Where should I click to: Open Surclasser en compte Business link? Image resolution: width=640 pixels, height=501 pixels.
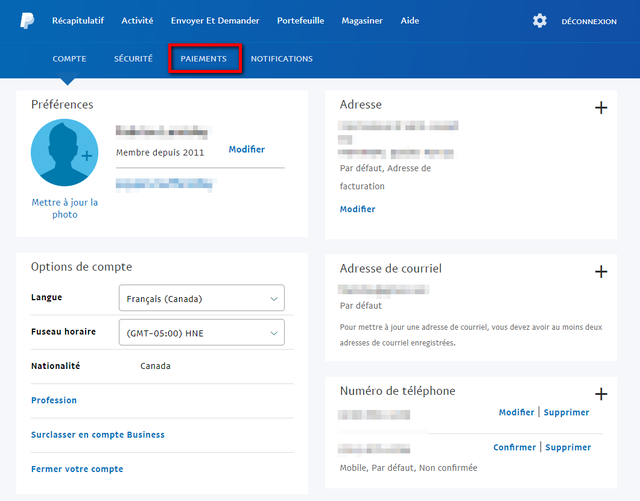pyautogui.click(x=98, y=435)
